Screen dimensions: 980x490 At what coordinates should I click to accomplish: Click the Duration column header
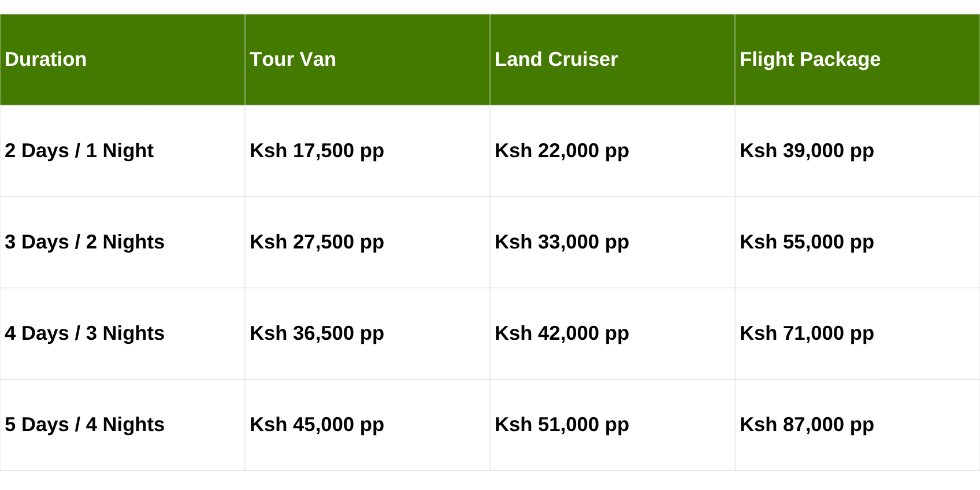(46, 60)
